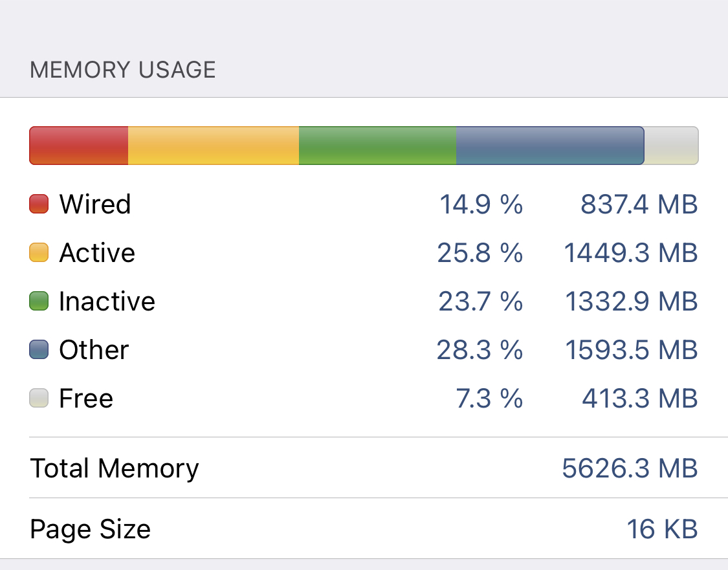Tap the Inactive 1332.9 MB value

[632, 301]
